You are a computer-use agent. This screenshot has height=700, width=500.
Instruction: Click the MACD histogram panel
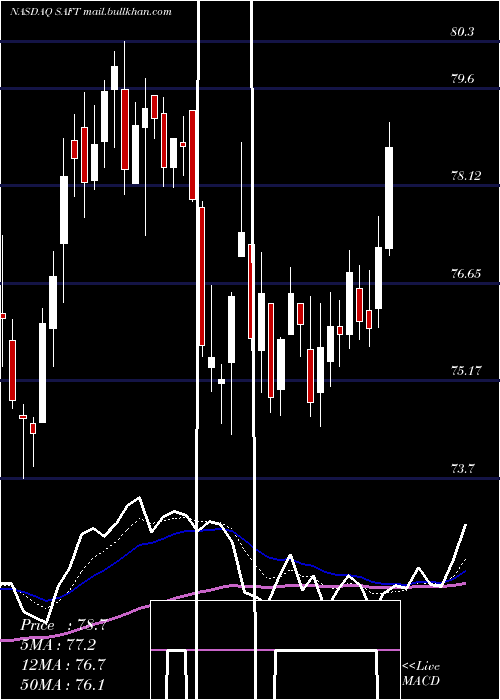[275, 650]
